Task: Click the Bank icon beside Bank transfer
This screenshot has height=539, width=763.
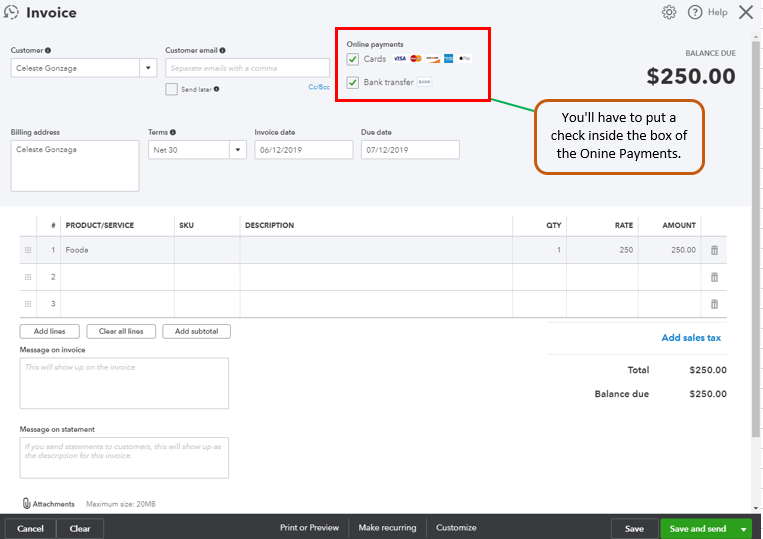Action: (x=424, y=82)
